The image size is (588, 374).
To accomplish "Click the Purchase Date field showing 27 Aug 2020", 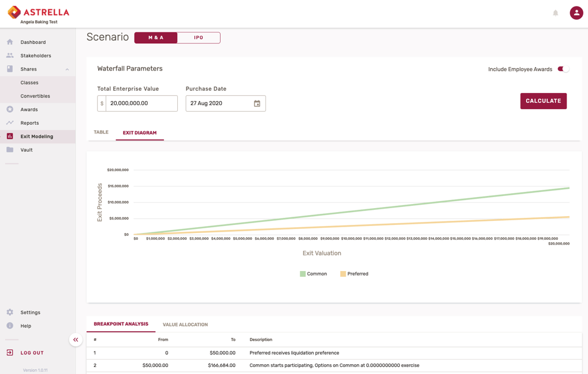I will coord(225,103).
